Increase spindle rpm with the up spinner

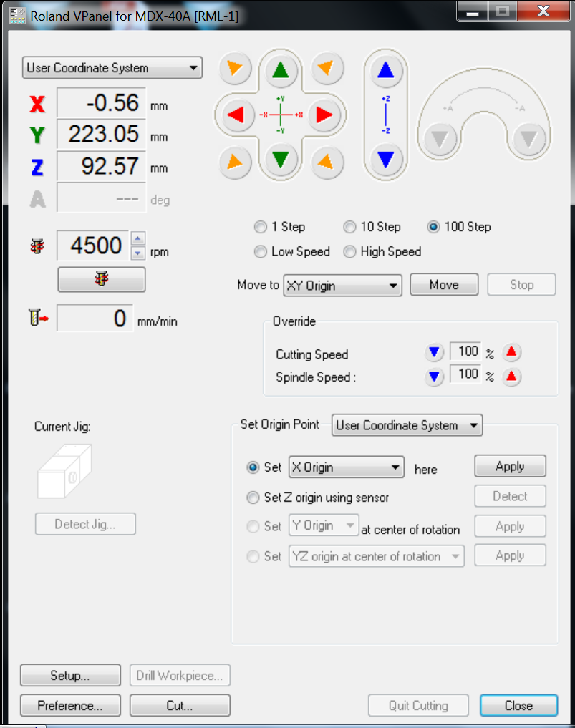[138, 238]
